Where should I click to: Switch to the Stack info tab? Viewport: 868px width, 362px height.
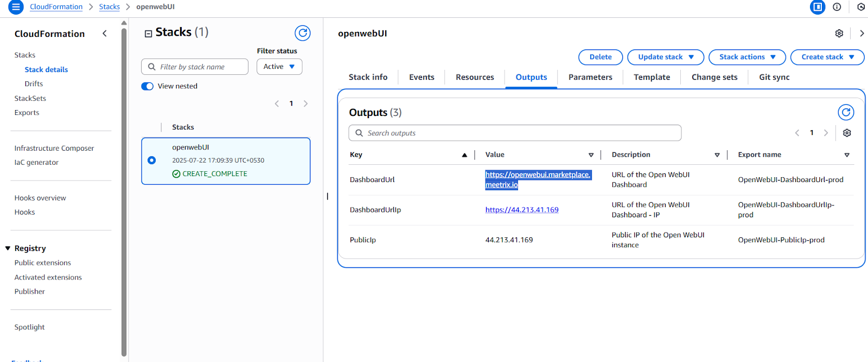[x=368, y=77]
